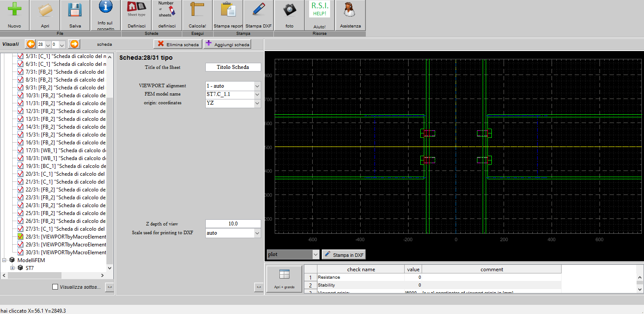Click the results table scroll-down arrow
The height and width of the screenshot is (314, 644).
point(640,289)
